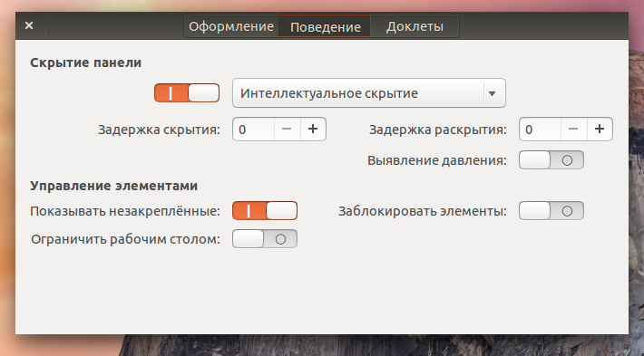Click the Скрытие панели section heading
Viewport: 644px width, 356px height.
tap(85, 63)
